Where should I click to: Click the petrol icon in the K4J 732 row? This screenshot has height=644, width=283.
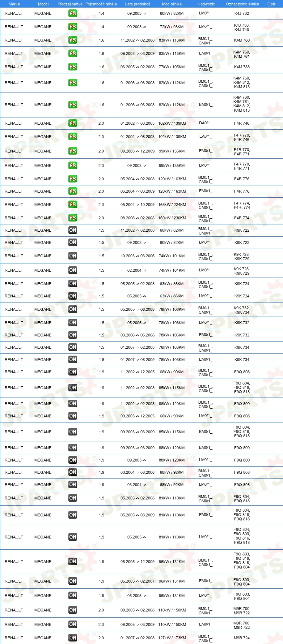pos(73,13)
